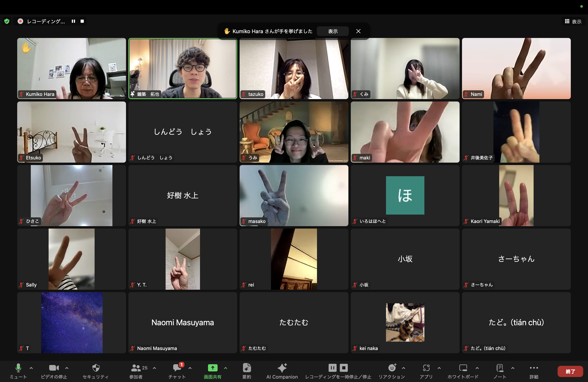Open the AI Companion sparkle icon
The image size is (588, 382).
point(282,368)
